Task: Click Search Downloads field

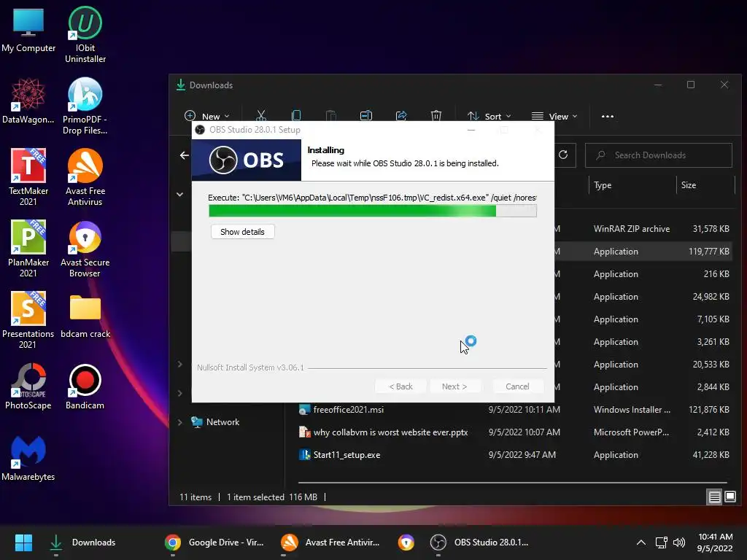Action: pos(659,155)
